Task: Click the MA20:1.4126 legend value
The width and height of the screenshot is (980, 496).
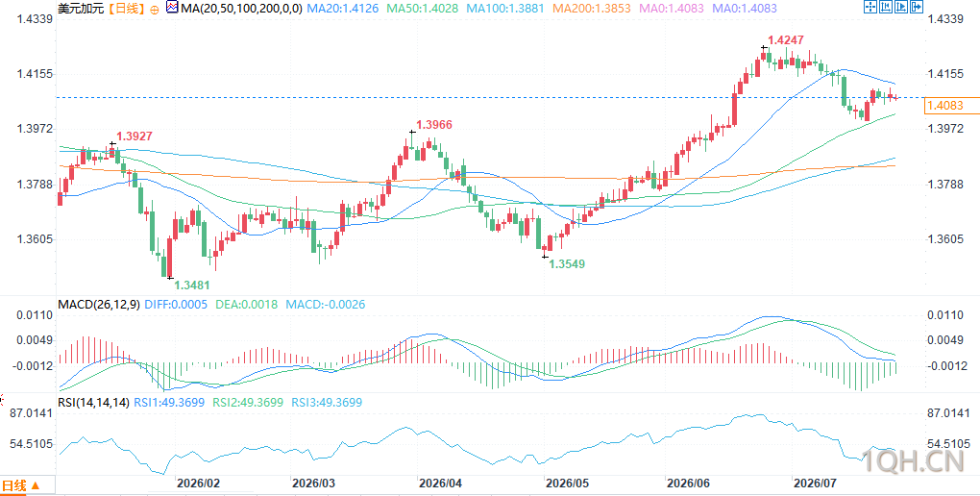Action: (x=342, y=9)
